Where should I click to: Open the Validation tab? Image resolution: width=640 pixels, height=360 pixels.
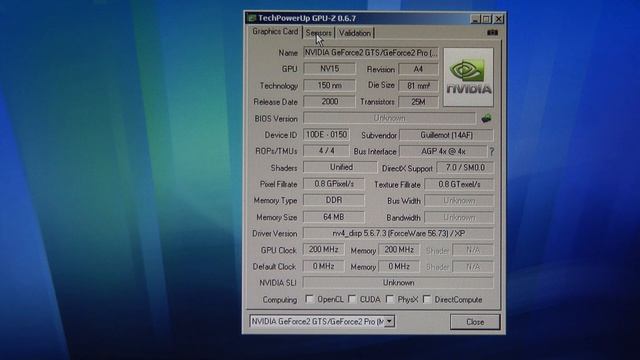355,33
